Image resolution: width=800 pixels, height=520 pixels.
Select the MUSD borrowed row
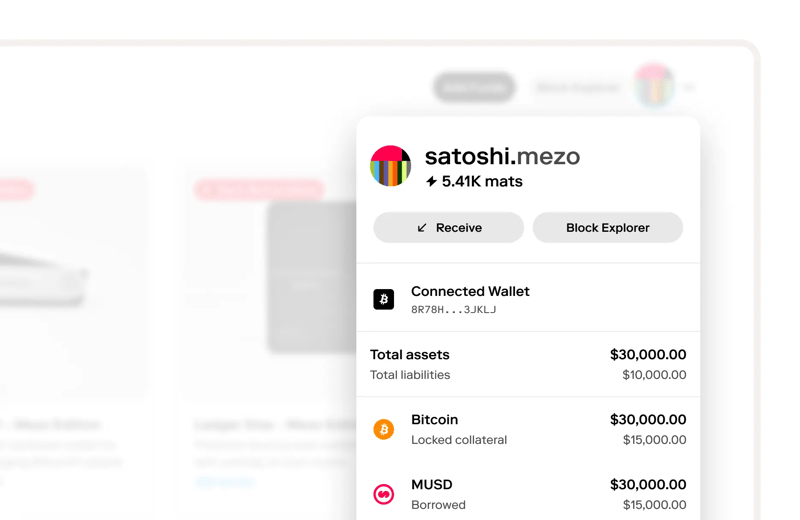coord(528,494)
